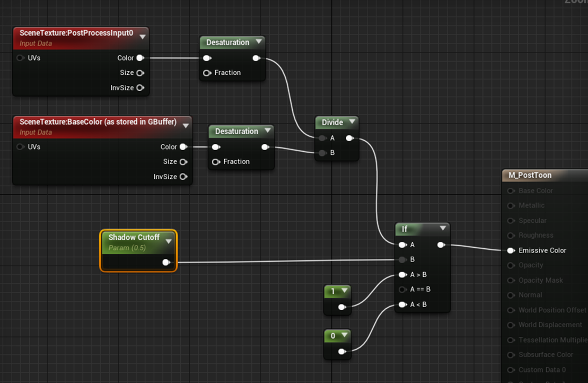The width and height of the screenshot is (588, 383).
Task: Click the A == B pin of If node
Action: click(402, 289)
